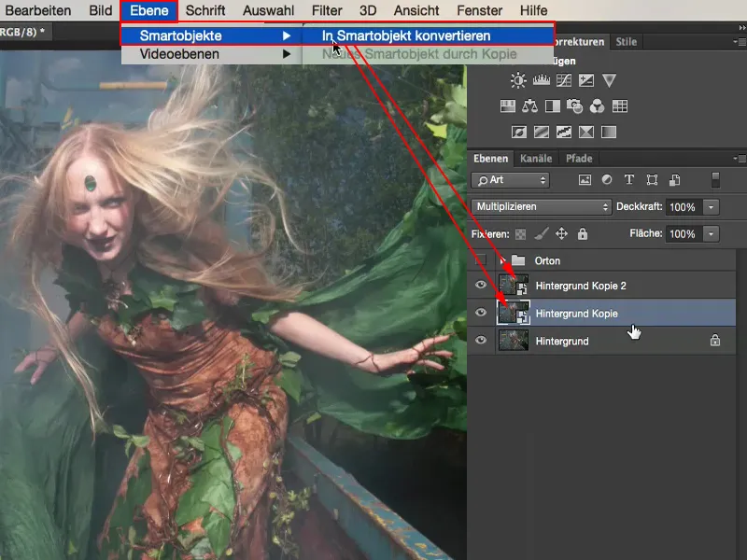The image size is (747, 560).
Task: Open the Ebenen panel flyout menu
Action: [740, 158]
